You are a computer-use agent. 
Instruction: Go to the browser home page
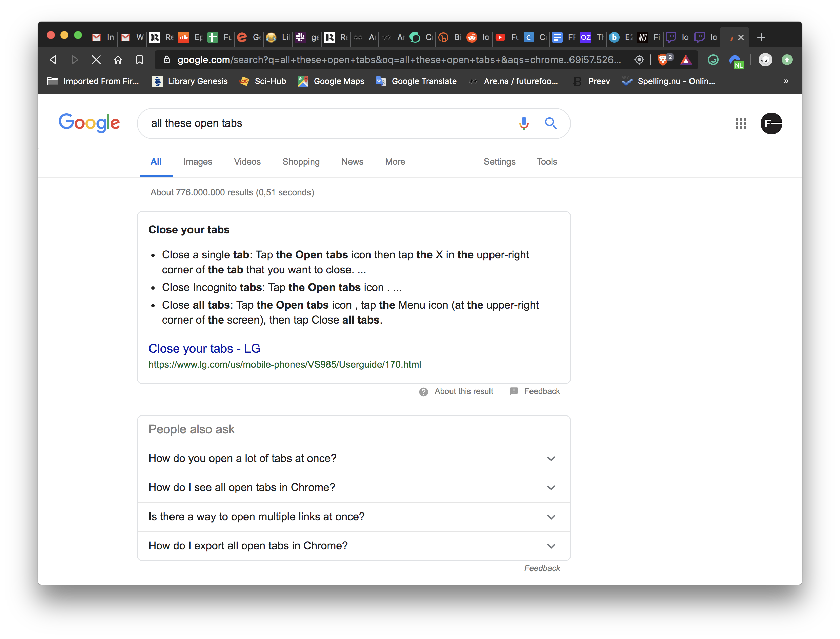118,60
